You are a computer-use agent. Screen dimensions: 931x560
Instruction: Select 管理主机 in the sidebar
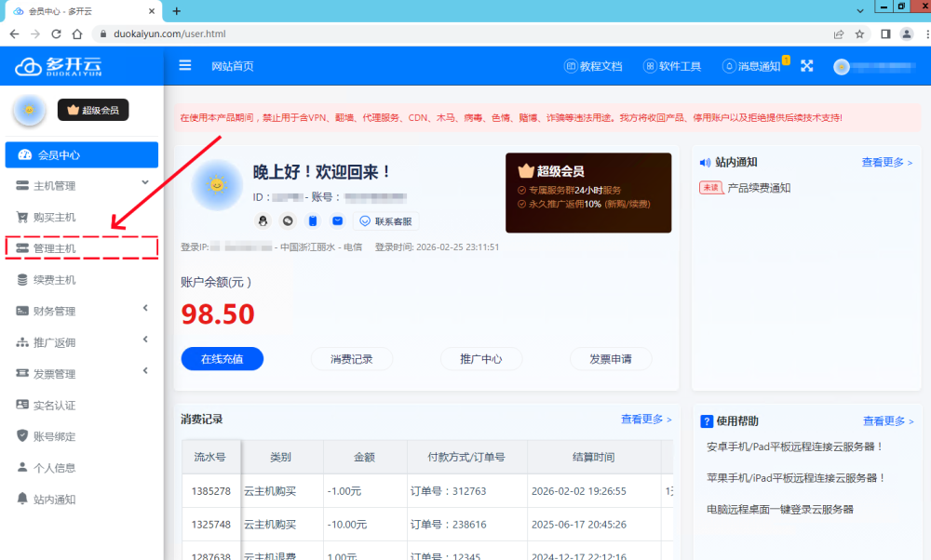[55, 248]
